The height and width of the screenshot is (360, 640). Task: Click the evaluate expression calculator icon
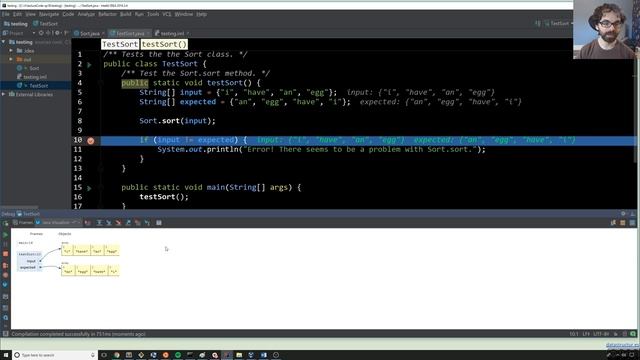pyautogui.click(x=159, y=223)
